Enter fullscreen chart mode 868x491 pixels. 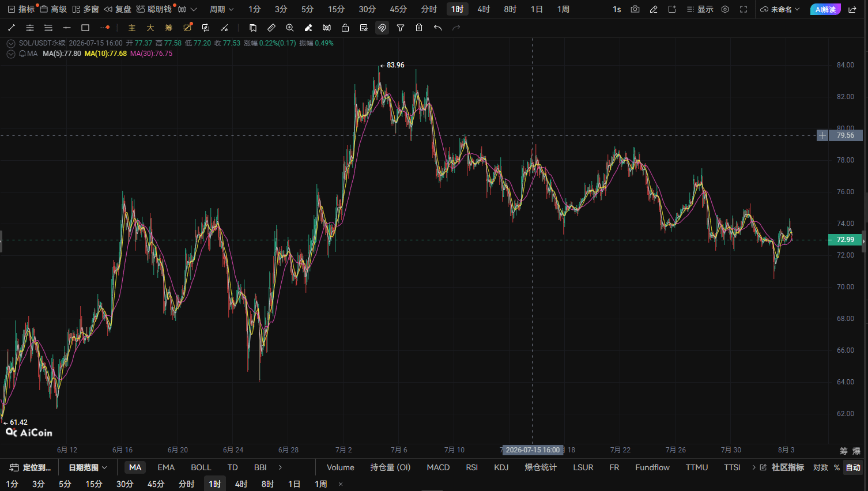pyautogui.click(x=744, y=9)
